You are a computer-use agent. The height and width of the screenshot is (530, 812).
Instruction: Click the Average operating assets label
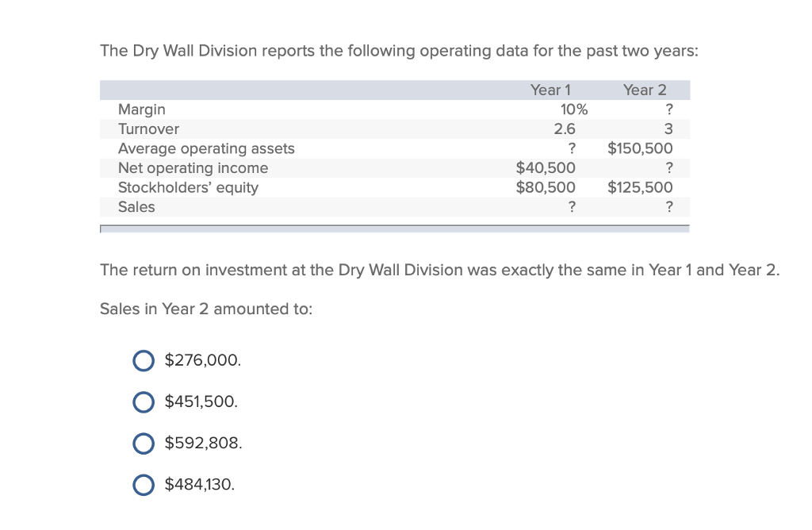tap(206, 148)
